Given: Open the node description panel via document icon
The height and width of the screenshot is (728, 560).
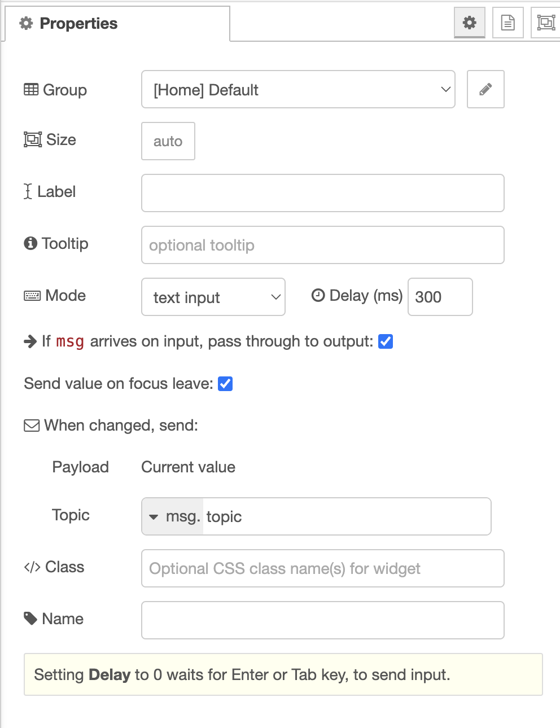Looking at the screenshot, I should [x=507, y=23].
